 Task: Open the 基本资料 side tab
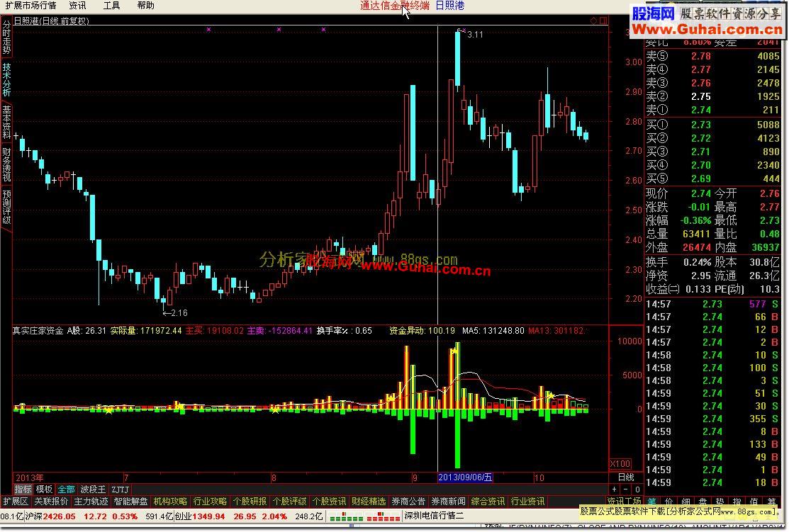[6, 122]
